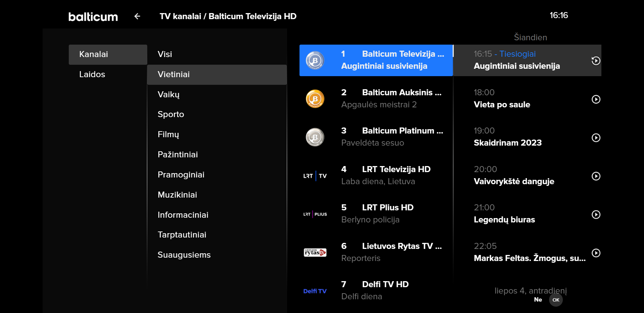Click the back arrow icon
The height and width of the screenshot is (313, 644).
(x=137, y=16)
